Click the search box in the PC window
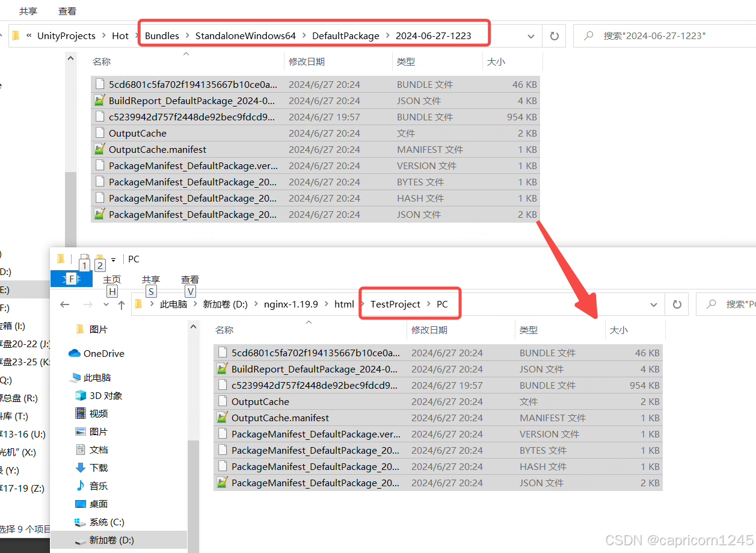 [x=726, y=304]
